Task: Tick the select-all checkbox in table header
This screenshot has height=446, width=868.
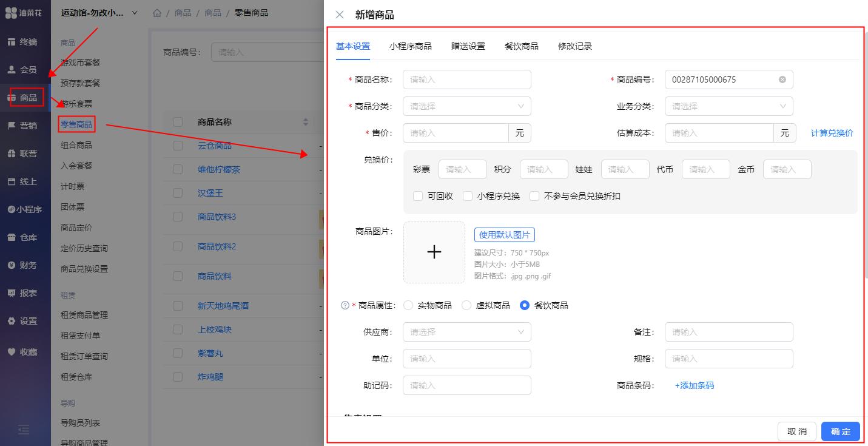Action: [x=178, y=122]
